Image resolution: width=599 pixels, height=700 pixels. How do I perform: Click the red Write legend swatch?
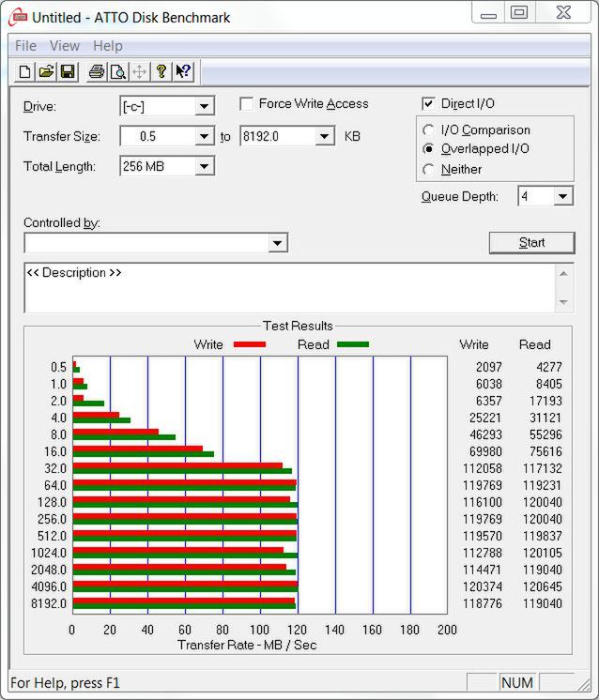(x=250, y=344)
